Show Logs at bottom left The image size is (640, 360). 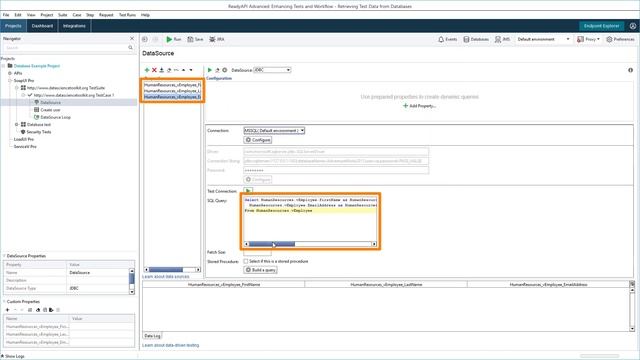pos(13,356)
